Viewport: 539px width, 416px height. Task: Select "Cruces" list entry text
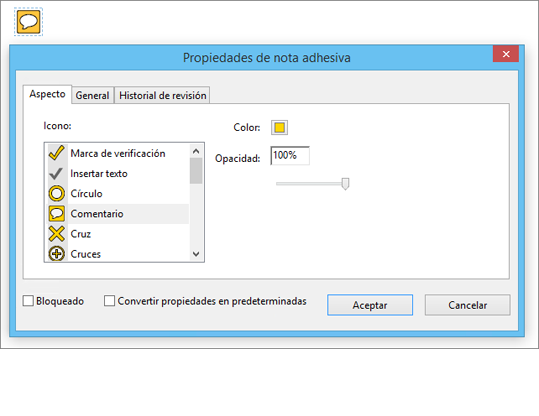coord(86,254)
